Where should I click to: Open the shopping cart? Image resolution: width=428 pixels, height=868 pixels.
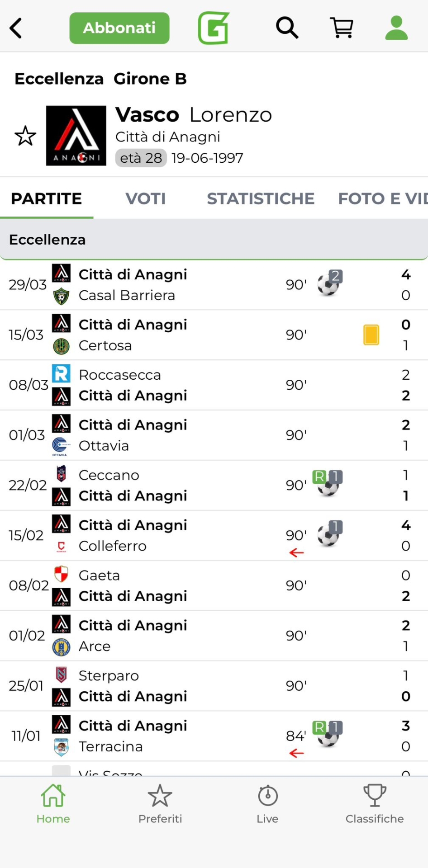[x=342, y=28]
